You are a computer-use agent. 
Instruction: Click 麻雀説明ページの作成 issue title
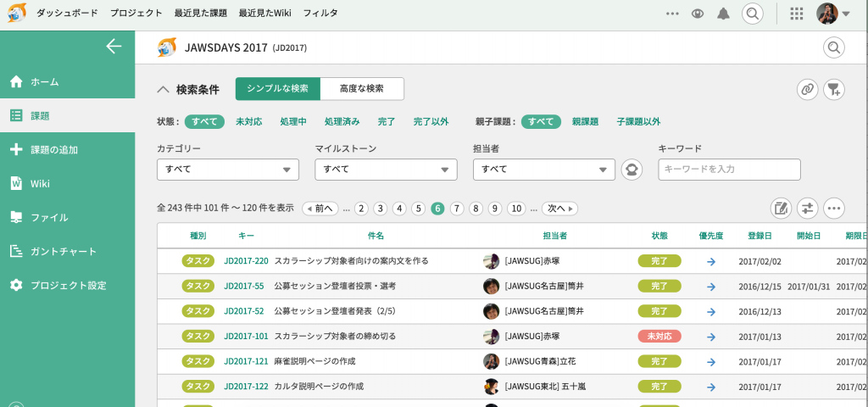[x=314, y=361]
